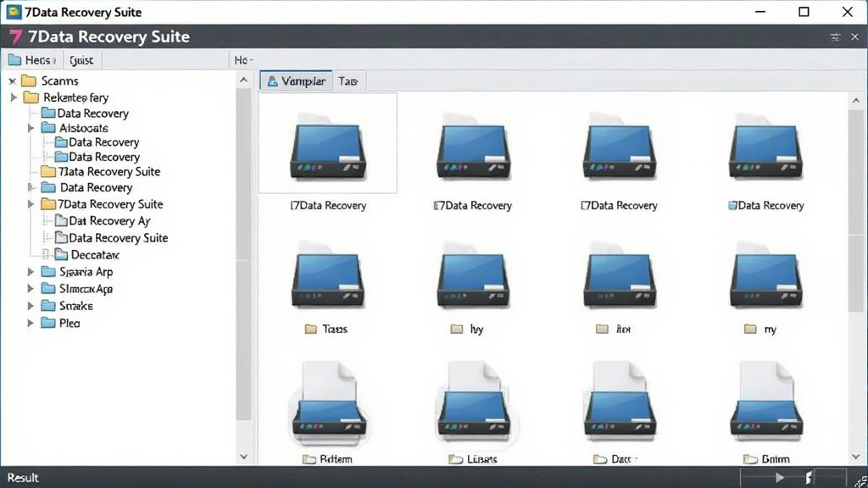
Task: Expand the Pleo tree node
Action: click(x=31, y=323)
